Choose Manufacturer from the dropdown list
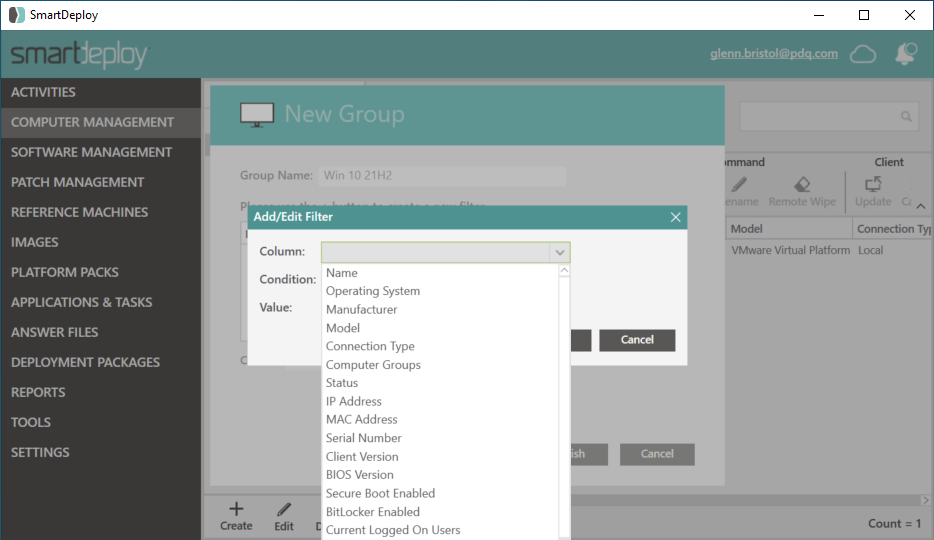Image resolution: width=934 pixels, height=540 pixels. (x=362, y=310)
